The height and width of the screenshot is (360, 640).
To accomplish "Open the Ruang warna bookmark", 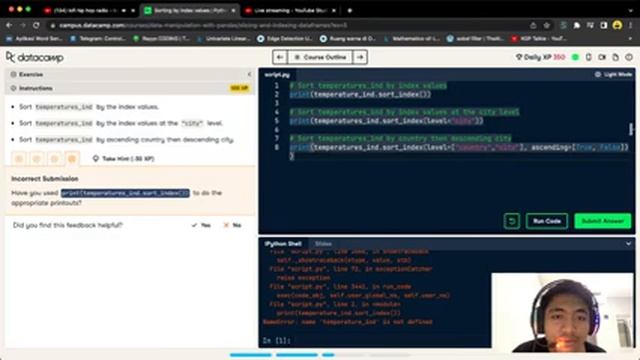I will (347, 39).
